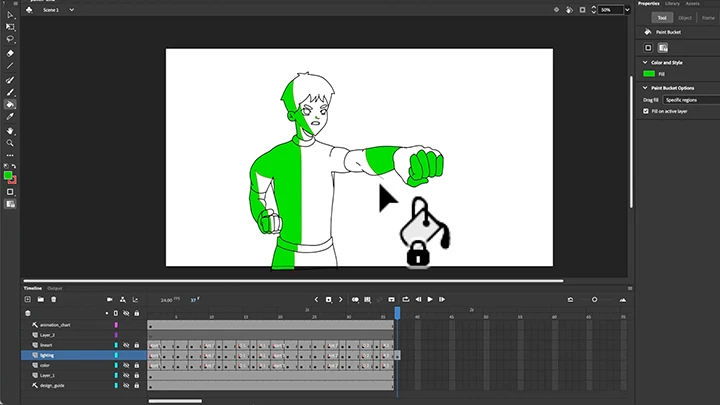
Task: Swap stroke and fill colors
Action: click(x=14, y=166)
